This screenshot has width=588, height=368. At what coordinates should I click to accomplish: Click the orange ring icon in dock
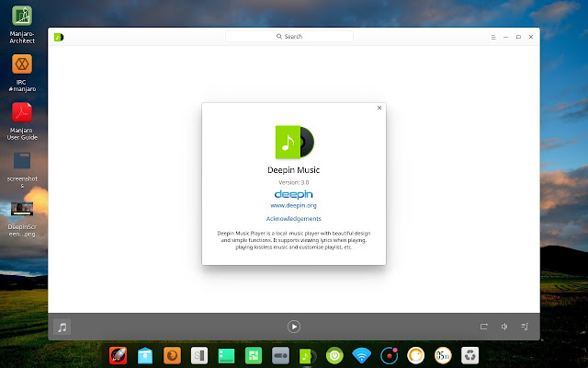[416, 355]
